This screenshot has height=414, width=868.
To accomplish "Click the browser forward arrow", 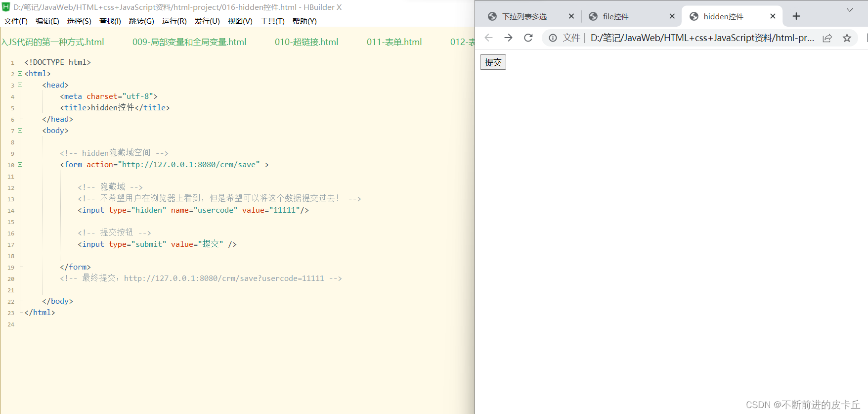I will pyautogui.click(x=508, y=38).
